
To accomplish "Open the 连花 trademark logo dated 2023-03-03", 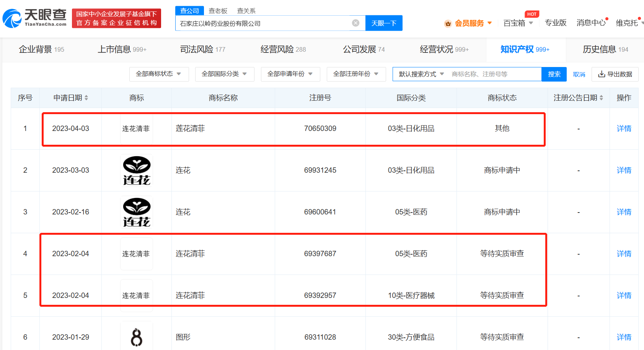I will coord(137,170).
